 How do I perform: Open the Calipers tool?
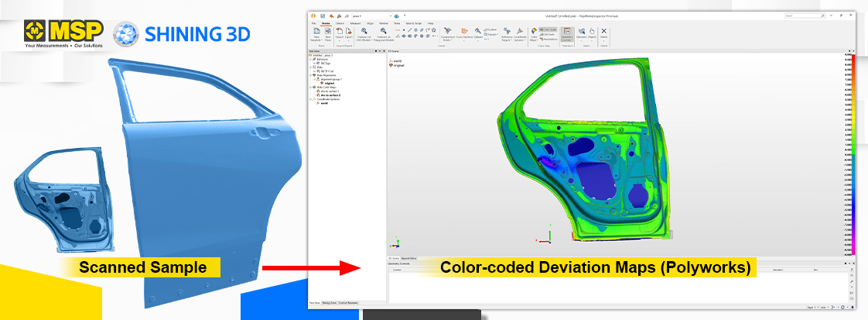pyautogui.click(x=478, y=34)
